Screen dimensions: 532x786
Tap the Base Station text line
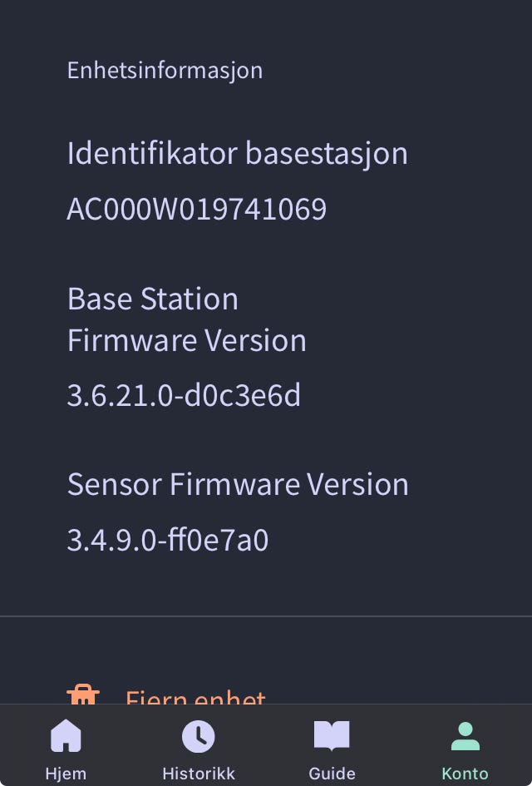[153, 299]
